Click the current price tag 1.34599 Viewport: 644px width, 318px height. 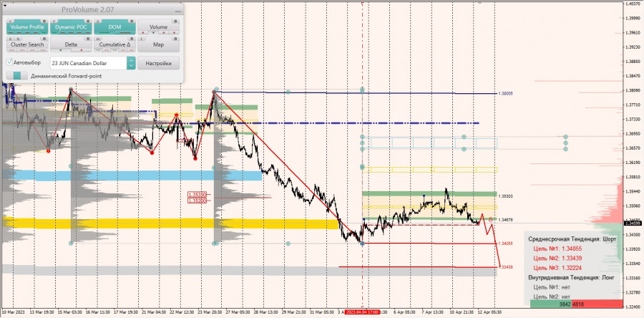tap(633, 223)
